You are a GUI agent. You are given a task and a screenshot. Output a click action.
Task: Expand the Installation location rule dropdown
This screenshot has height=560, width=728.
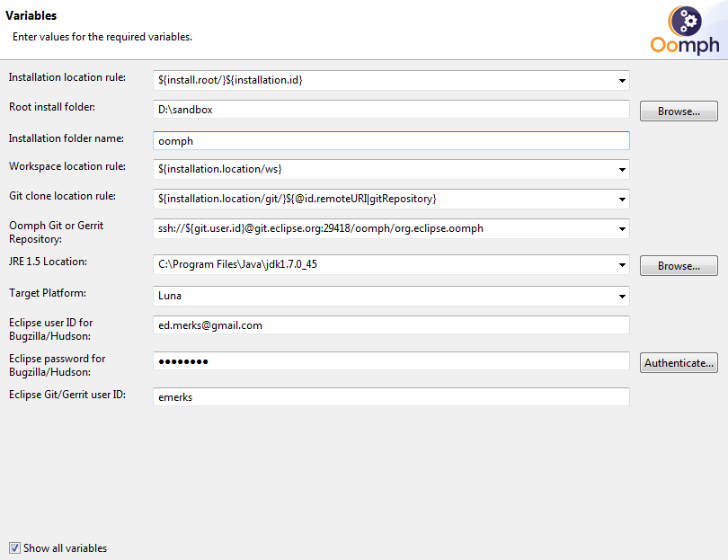(622, 81)
